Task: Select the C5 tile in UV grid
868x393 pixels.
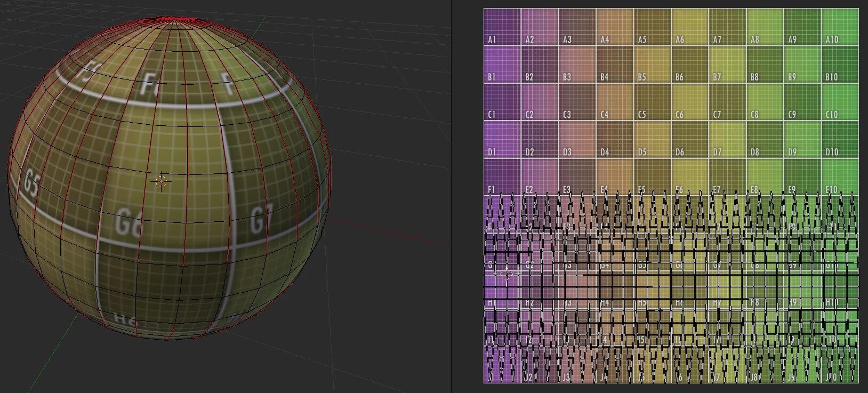Action: [652, 102]
